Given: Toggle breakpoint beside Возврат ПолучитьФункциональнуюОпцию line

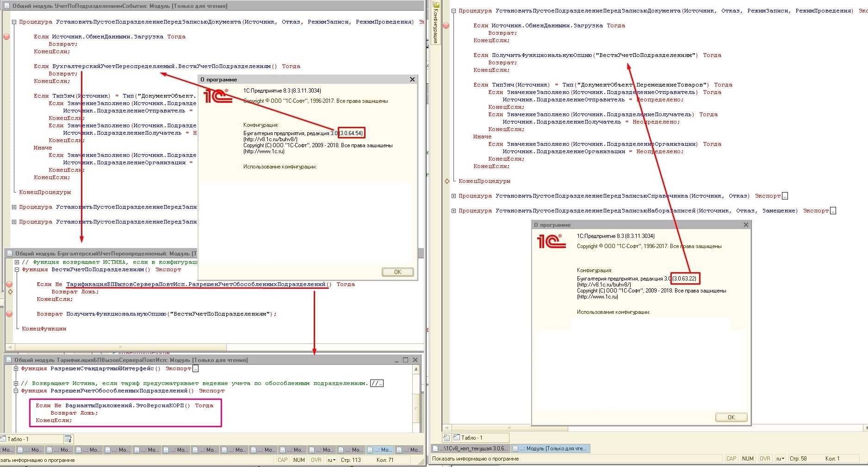Looking at the screenshot, I should [9, 314].
